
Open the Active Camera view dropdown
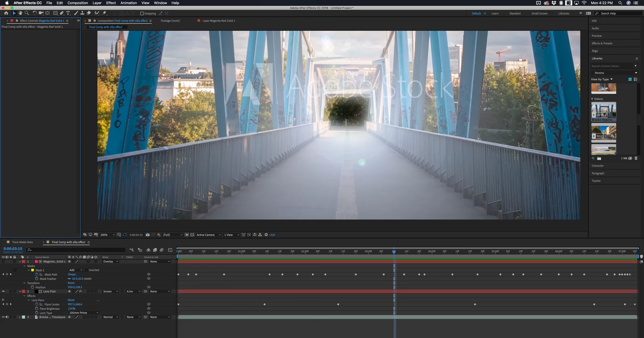[209, 235]
